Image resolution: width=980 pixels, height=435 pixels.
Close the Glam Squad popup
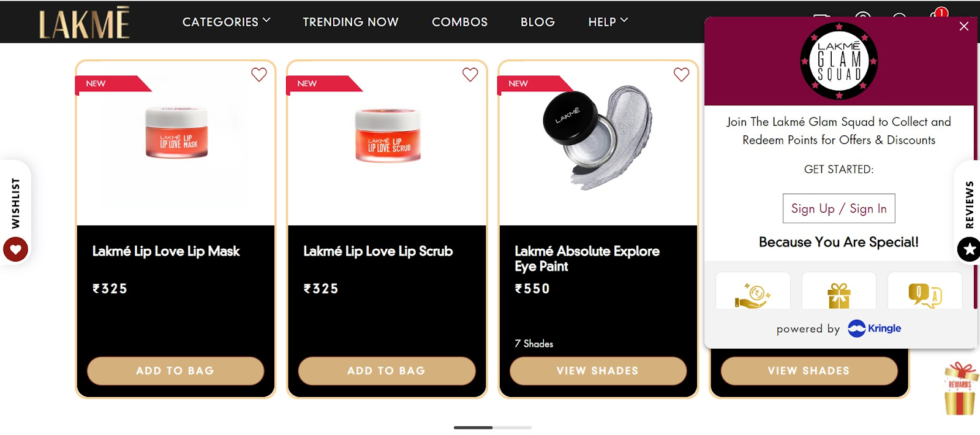964,26
